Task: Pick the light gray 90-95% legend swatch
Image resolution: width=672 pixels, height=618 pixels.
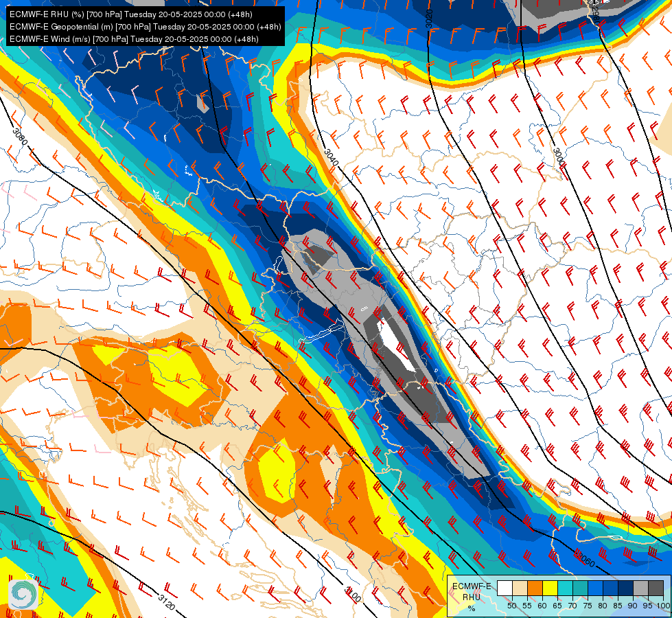Action: 641,588
